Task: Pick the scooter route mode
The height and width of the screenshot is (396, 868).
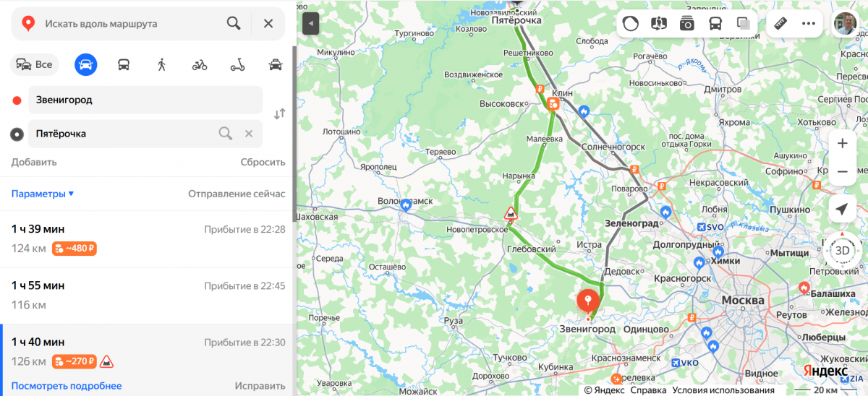Action: coord(237,64)
